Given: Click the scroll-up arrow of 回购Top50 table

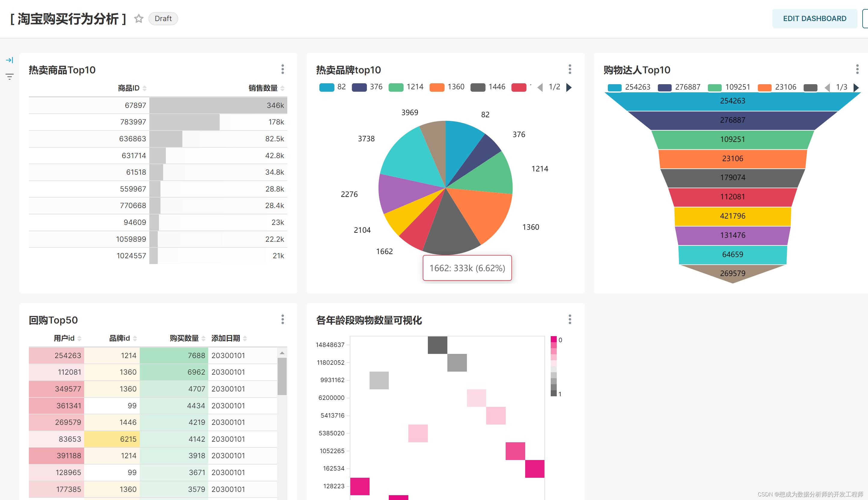Looking at the screenshot, I should point(282,353).
